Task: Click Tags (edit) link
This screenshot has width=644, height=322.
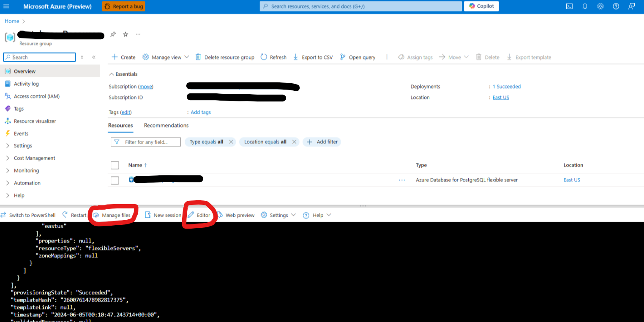Action: [126, 112]
